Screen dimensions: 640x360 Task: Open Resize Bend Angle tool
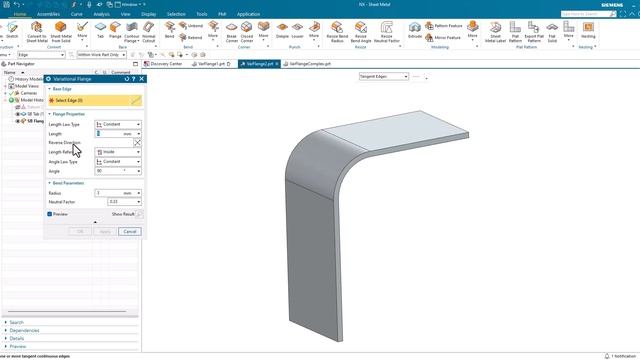pos(361,32)
